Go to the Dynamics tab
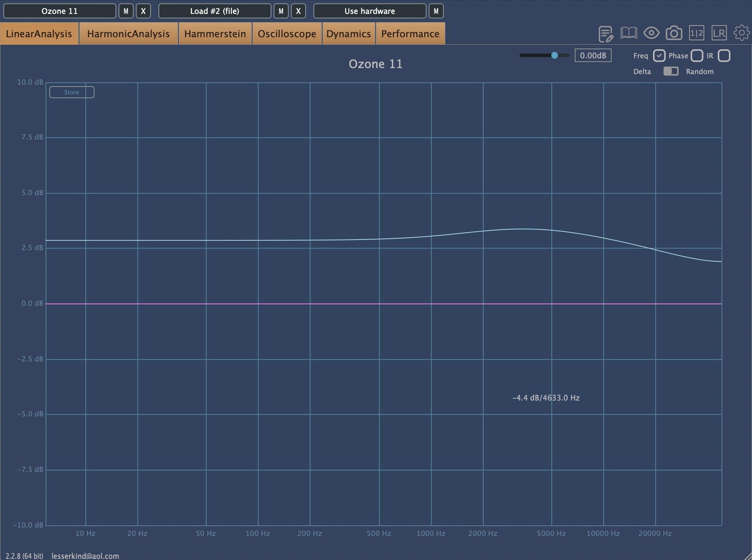This screenshot has height=560, width=752. pos(349,33)
